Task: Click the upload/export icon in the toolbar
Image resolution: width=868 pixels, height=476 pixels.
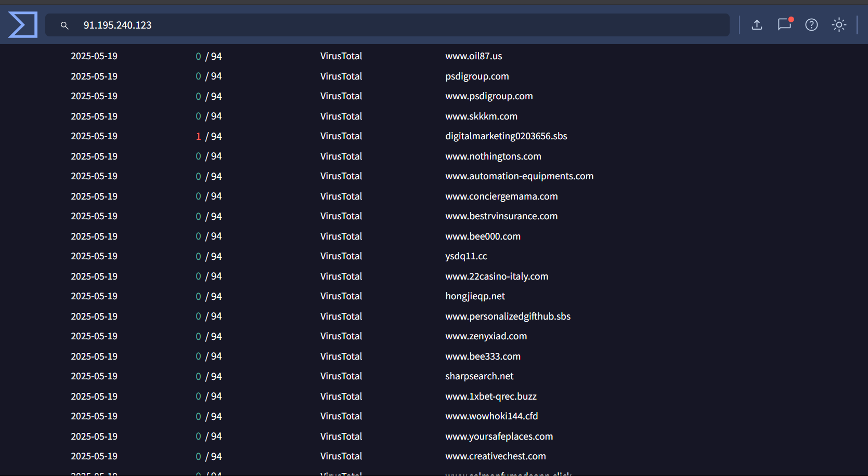Action: coord(757,24)
